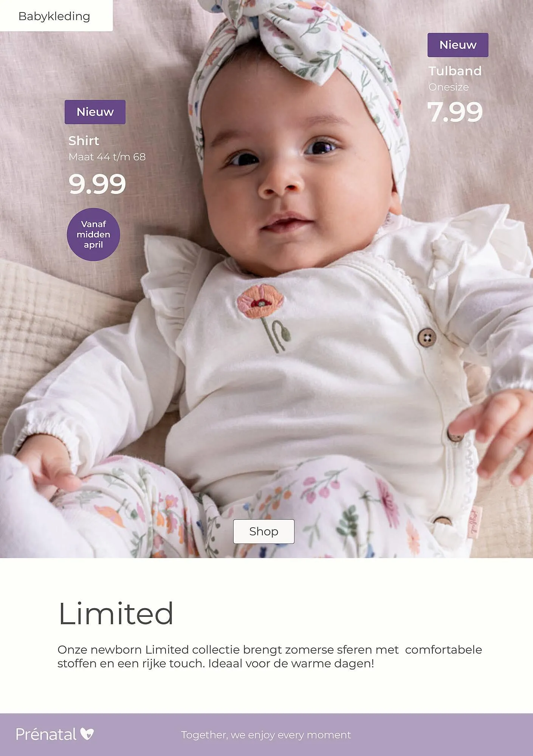
Task: Click the Nieuw badge above Tulband
Action: coord(458,45)
